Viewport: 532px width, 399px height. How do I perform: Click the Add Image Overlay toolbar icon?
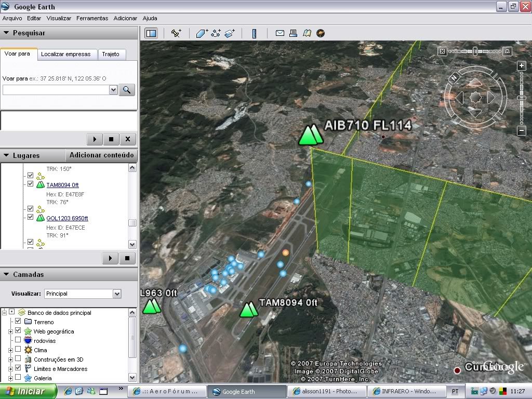230,33
